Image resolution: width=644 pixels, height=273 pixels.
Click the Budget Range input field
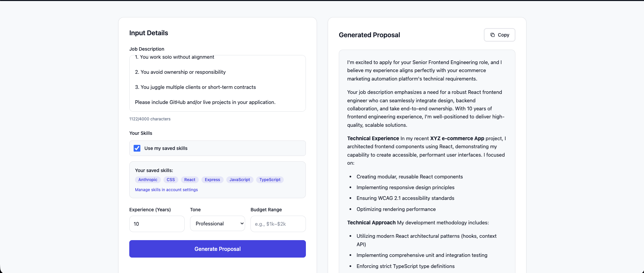pyautogui.click(x=278, y=224)
